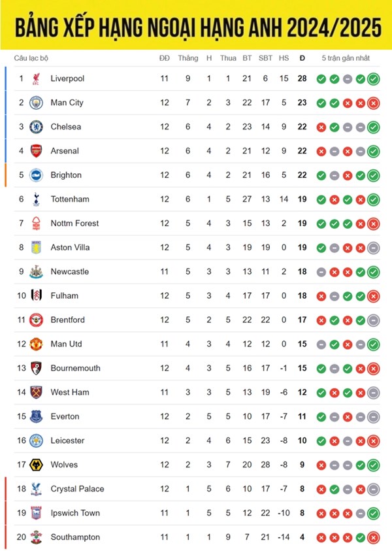Select the Wolves logo icon
Image resolution: width=392 pixels, height=551 pixels.
36,465
